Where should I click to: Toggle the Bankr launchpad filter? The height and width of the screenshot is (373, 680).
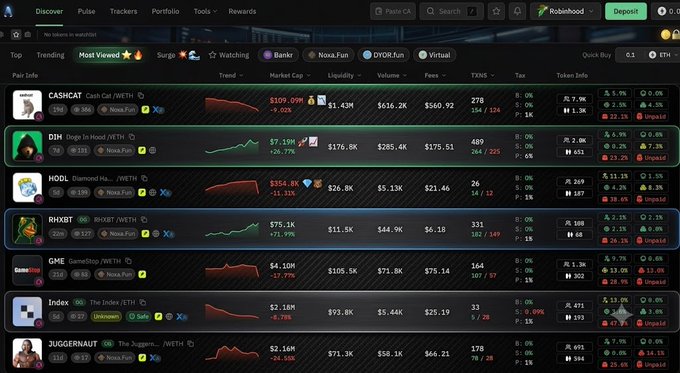278,55
